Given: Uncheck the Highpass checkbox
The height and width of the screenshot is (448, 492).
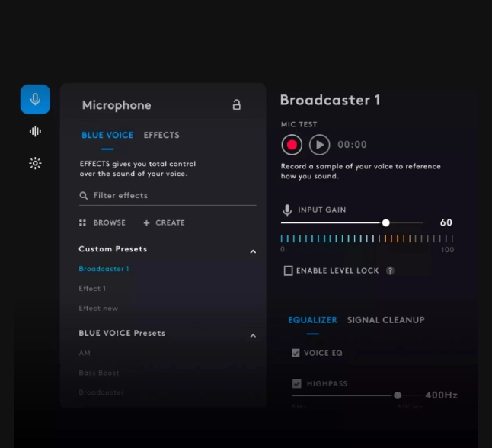Looking at the screenshot, I should tap(297, 383).
